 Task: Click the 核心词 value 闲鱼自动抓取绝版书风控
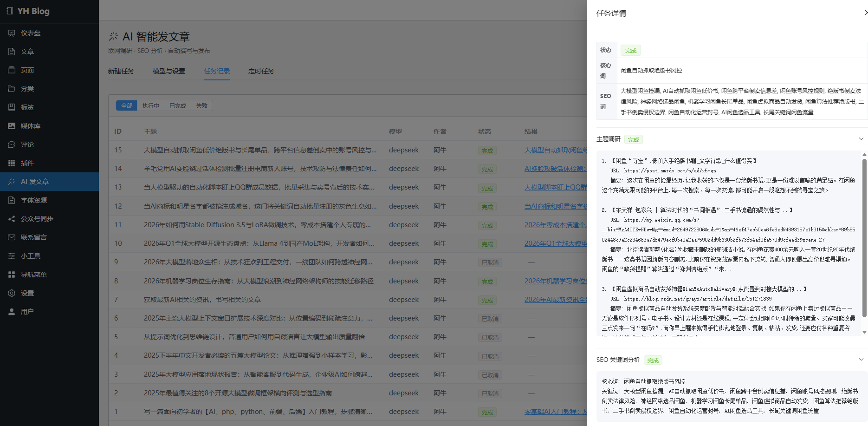(x=651, y=71)
